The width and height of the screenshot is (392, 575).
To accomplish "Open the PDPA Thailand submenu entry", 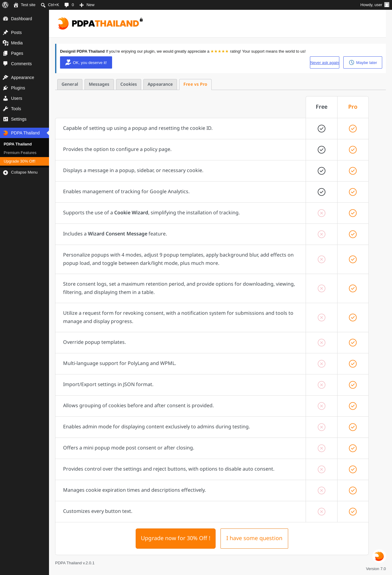I will tap(24, 144).
